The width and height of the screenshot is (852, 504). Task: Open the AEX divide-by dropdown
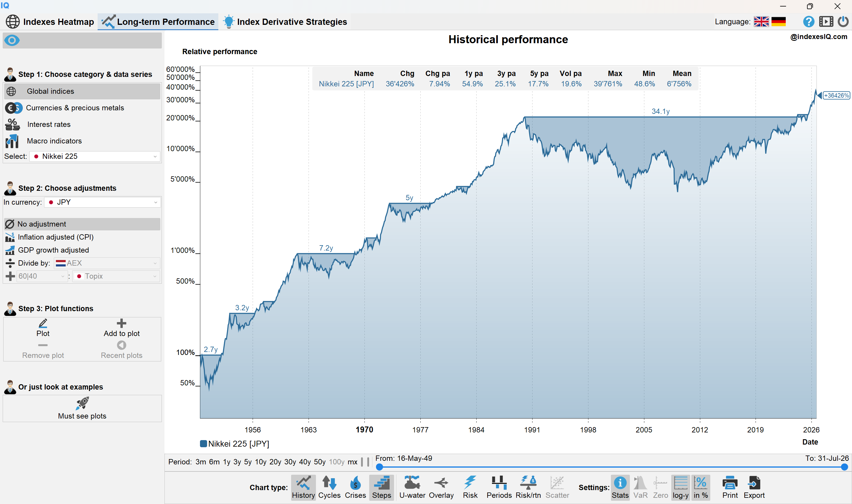tap(107, 263)
